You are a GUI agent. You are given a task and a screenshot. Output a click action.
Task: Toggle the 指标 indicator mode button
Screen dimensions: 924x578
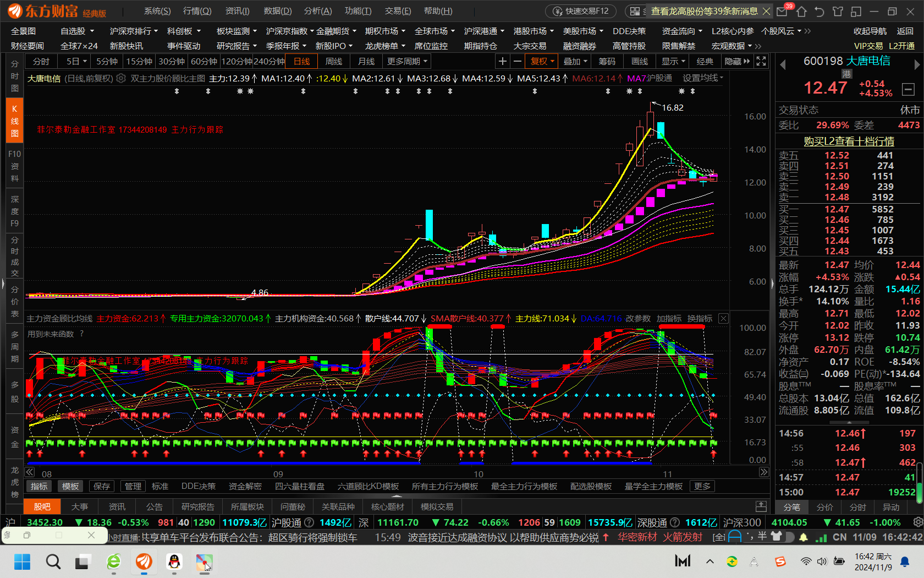[x=39, y=486]
